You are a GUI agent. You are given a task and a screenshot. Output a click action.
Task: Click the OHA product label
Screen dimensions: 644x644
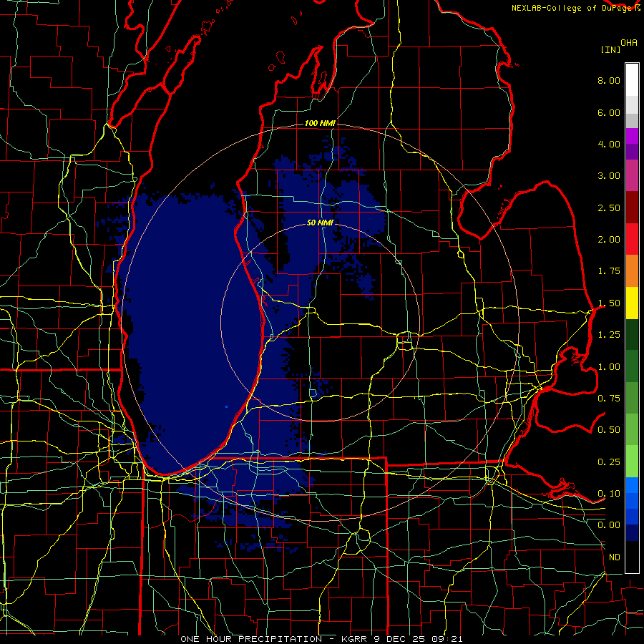point(629,43)
